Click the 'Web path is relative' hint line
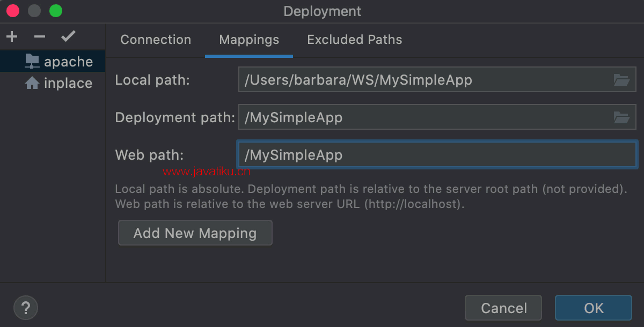 (x=290, y=204)
